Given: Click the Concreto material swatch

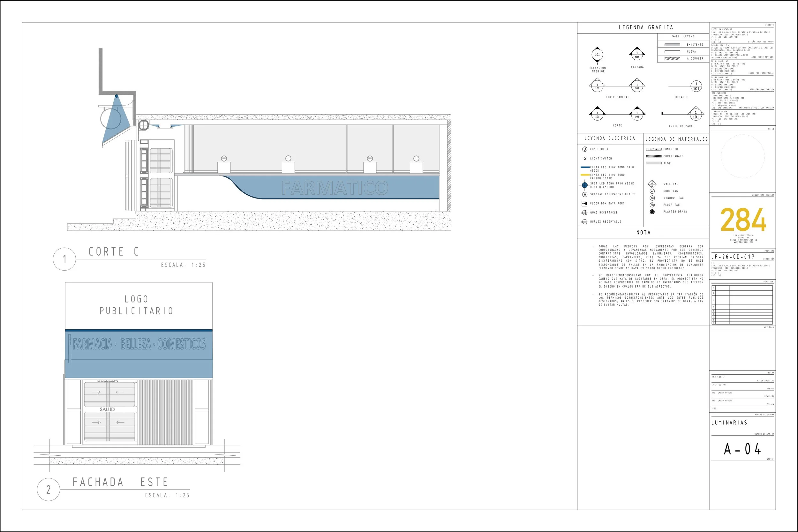Looking at the screenshot, I should [x=653, y=149].
